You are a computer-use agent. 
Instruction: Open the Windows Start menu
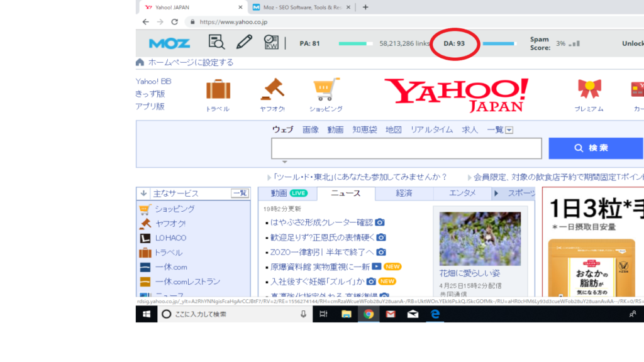(x=147, y=314)
